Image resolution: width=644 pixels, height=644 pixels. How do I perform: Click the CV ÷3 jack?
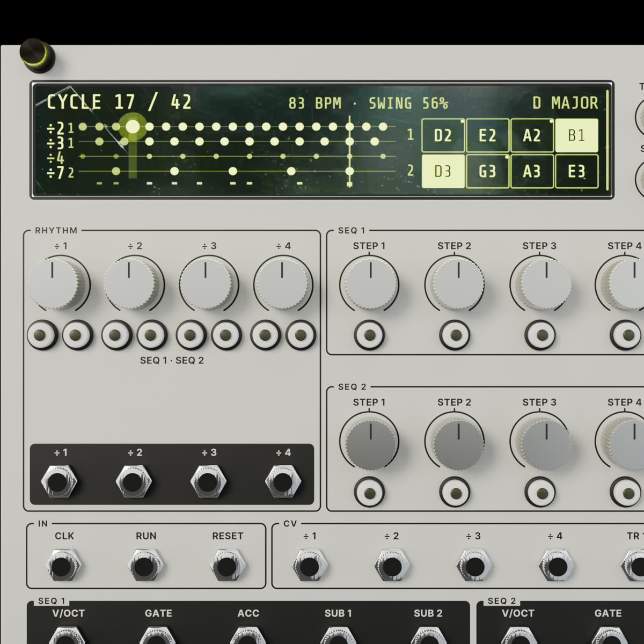[474, 565]
